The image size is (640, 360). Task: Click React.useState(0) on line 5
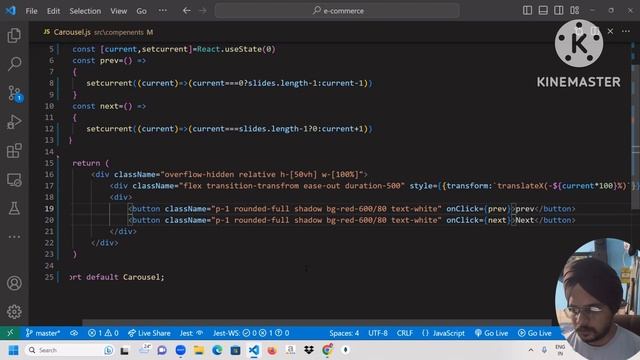(236, 49)
